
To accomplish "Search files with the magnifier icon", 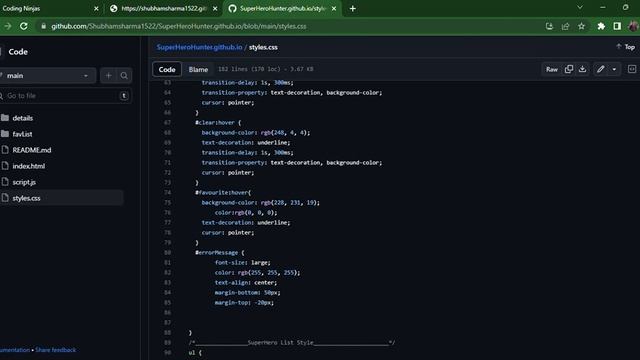I will [124, 76].
